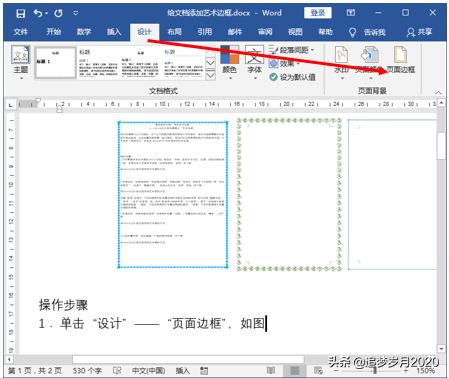The image size is (449, 378).
Task: Click the Save icon in title bar
Action: click(21, 13)
